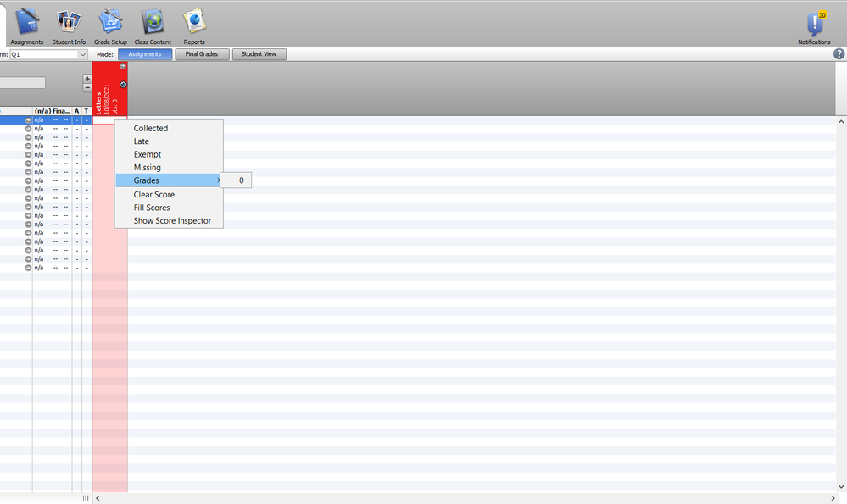Switch mode to Final Grades
847x504 pixels.
point(202,54)
